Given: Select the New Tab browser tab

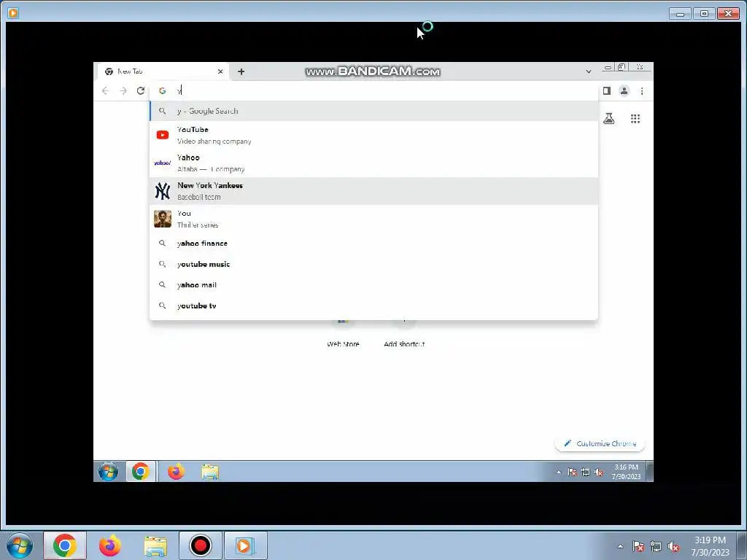Looking at the screenshot, I should point(163,71).
